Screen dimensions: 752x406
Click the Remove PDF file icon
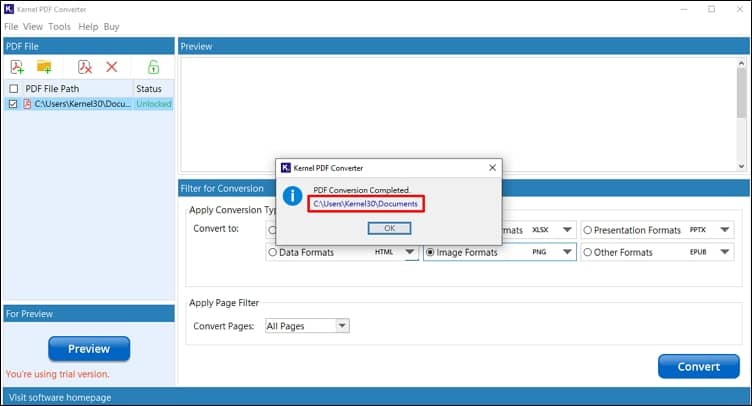85,67
